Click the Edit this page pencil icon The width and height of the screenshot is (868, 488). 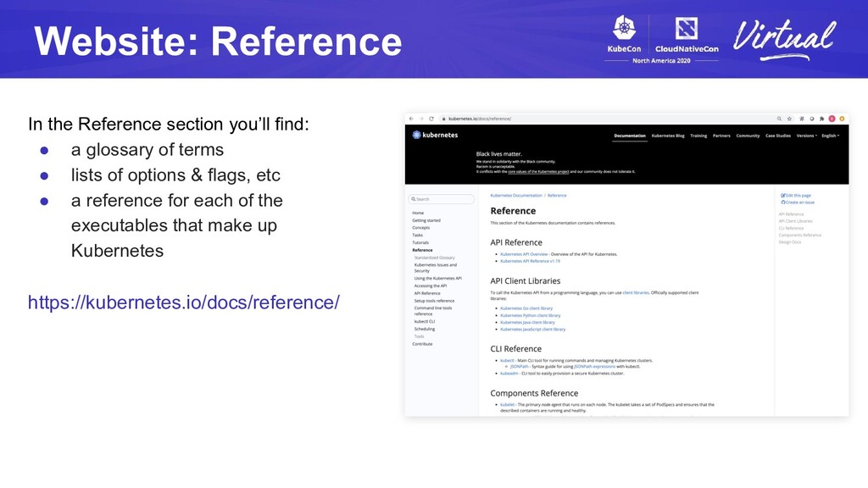(782, 196)
